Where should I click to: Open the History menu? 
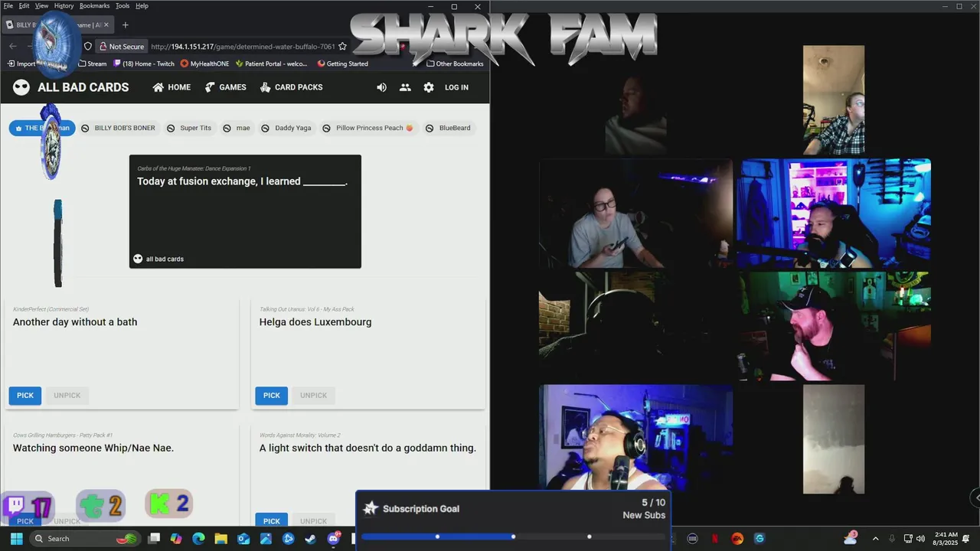click(x=64, y=5)
